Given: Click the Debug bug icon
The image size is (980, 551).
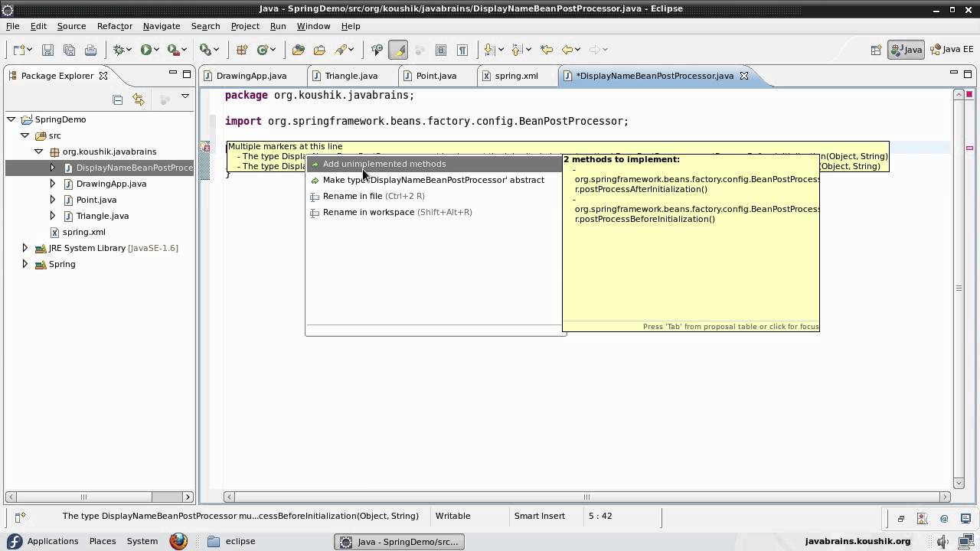Looking at the screenshot, I should click(119, 50).
